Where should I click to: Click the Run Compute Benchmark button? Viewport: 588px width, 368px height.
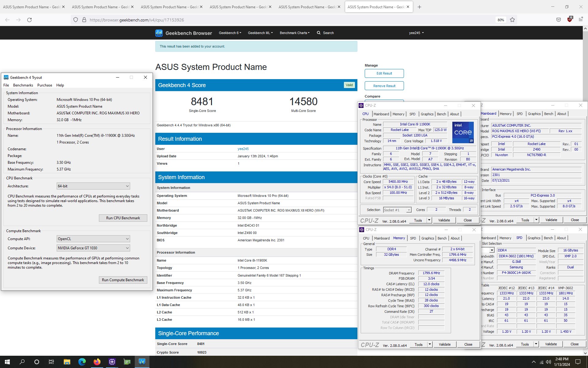[x=123, y=280]
